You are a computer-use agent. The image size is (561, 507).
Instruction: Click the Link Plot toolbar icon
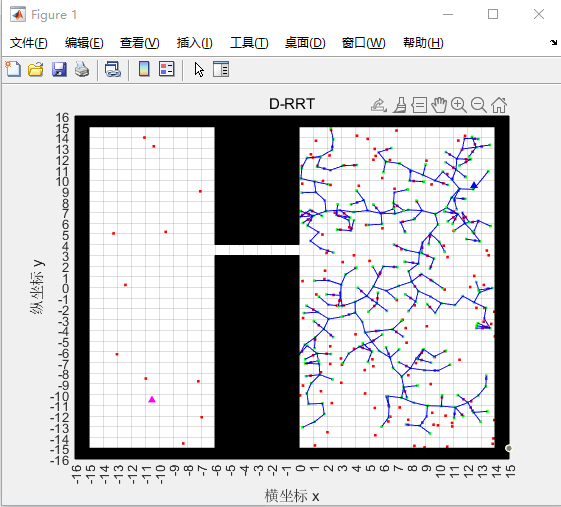(x=113, y=69)
